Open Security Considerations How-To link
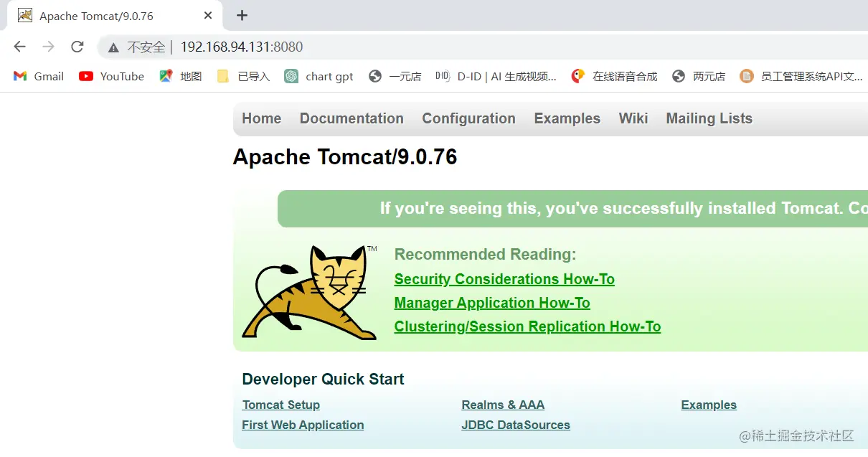This screenshot has height=457, width=868. pyautogui.click(x=504, y=279)
